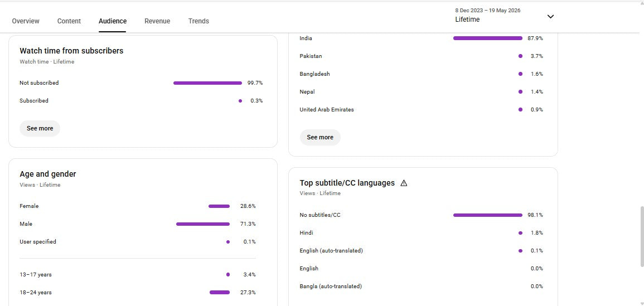Click the Female gender label

29,206
